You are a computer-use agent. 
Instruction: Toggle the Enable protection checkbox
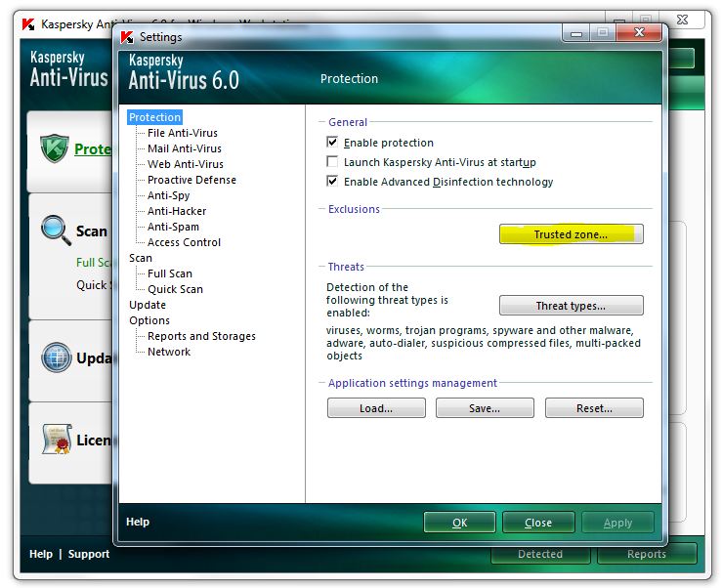click(333, 143)
